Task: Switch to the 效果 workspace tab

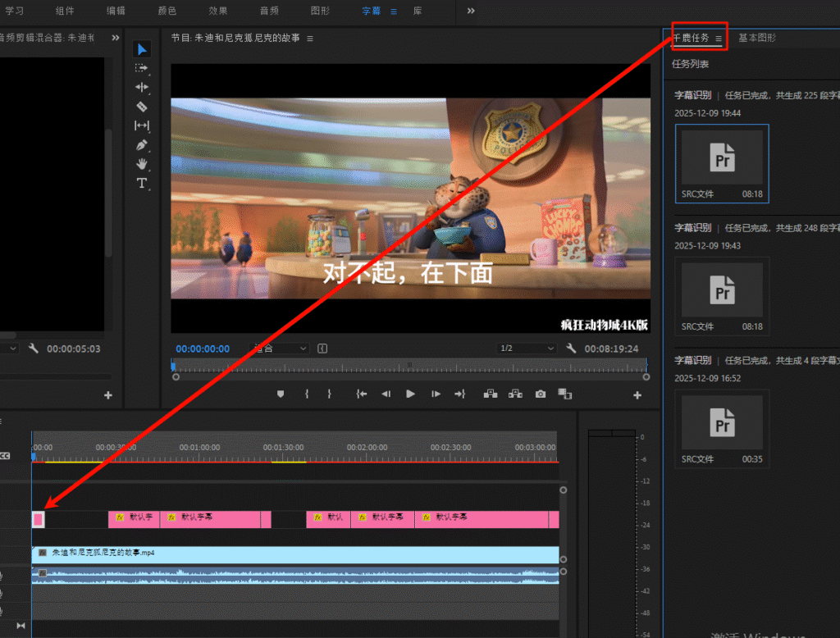Action: [218, 11]
